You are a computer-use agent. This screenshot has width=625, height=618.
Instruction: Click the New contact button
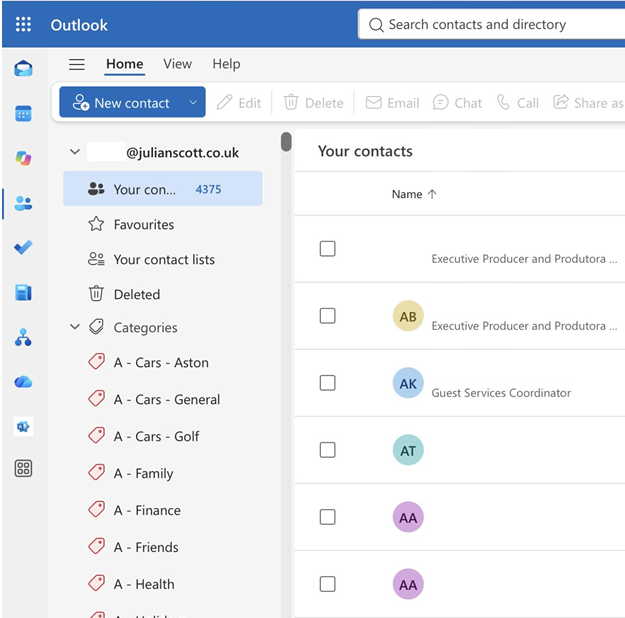(x=121, y=102)
